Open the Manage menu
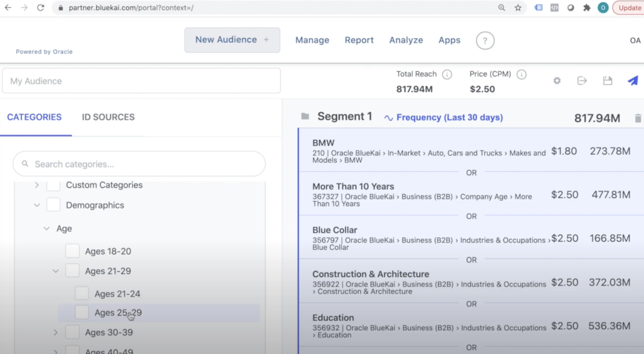 point(312,40)
